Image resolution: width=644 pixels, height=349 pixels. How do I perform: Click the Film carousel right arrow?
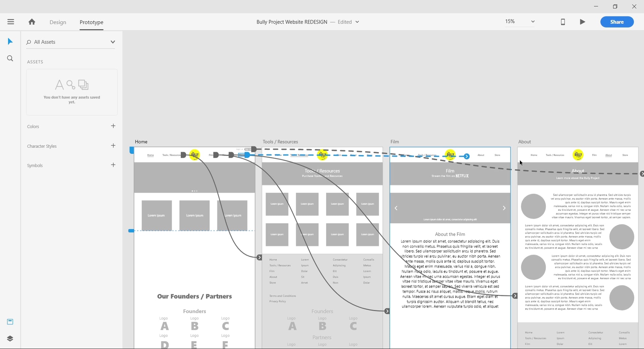click(504, 208)
